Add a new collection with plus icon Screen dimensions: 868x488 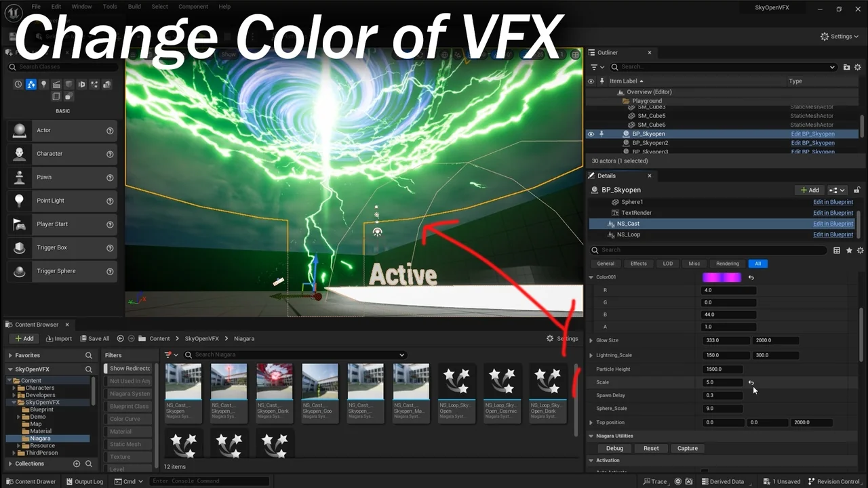(77, 464)
